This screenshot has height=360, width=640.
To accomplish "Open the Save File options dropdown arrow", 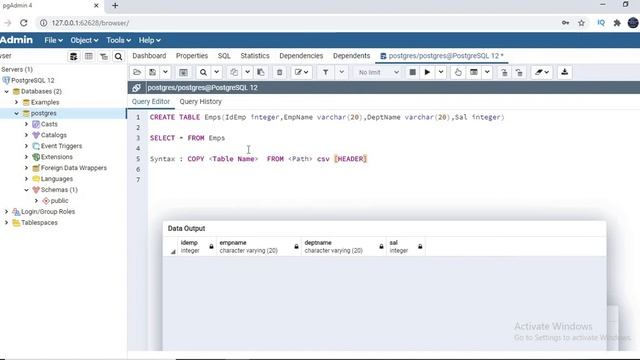I will coord(165,72).
